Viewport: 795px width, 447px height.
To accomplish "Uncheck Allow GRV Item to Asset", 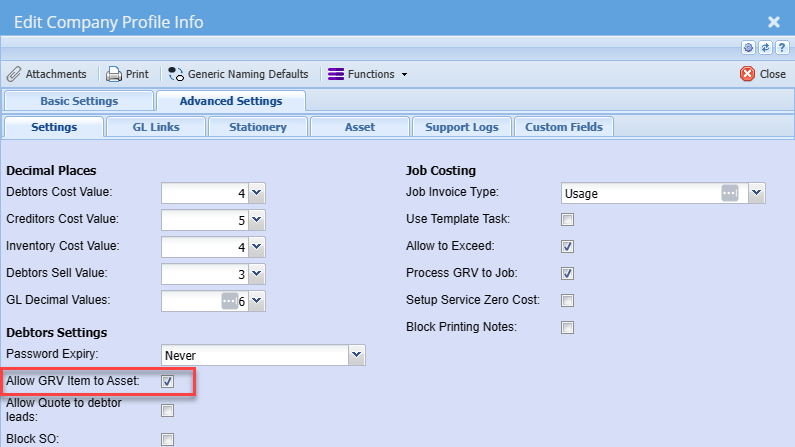I will (x=168, y=381).
